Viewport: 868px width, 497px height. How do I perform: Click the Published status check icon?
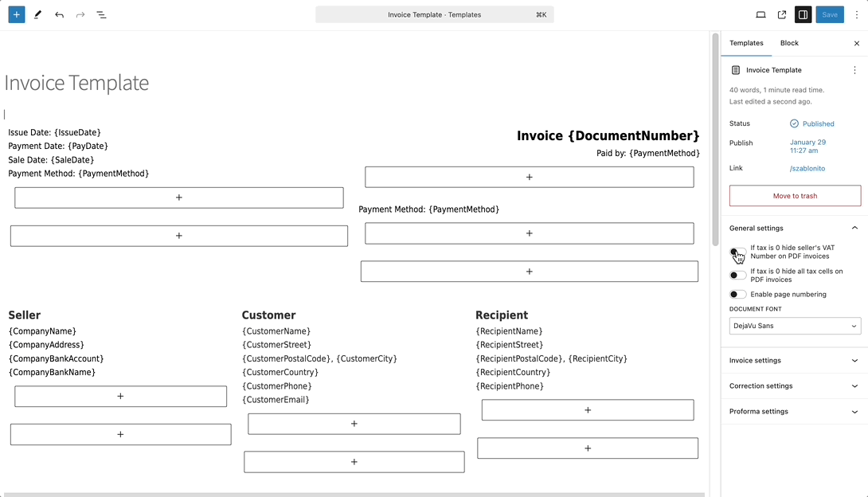[794, 123]
